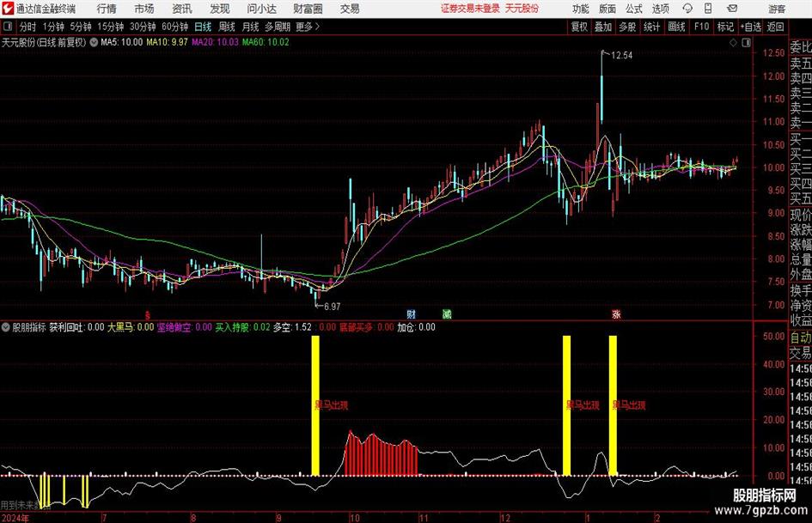Click the 12.54 high price label
This screenshot has height=523, width=812.
coord(621,56)
